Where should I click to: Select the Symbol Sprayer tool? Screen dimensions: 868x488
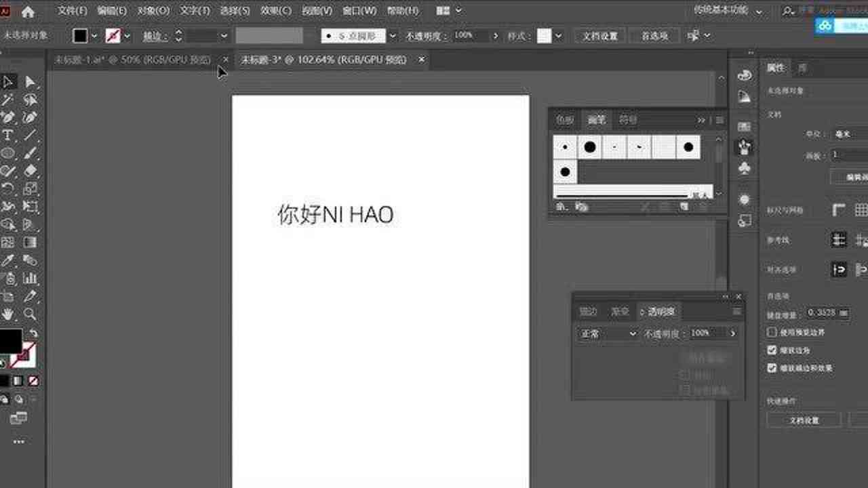click(8, 278)
